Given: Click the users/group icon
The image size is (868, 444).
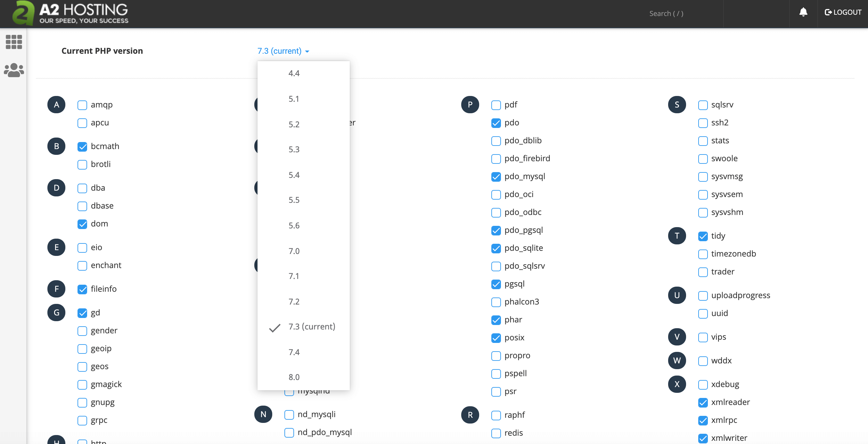Looking at the screenshot, I should [x=13, y=70].
